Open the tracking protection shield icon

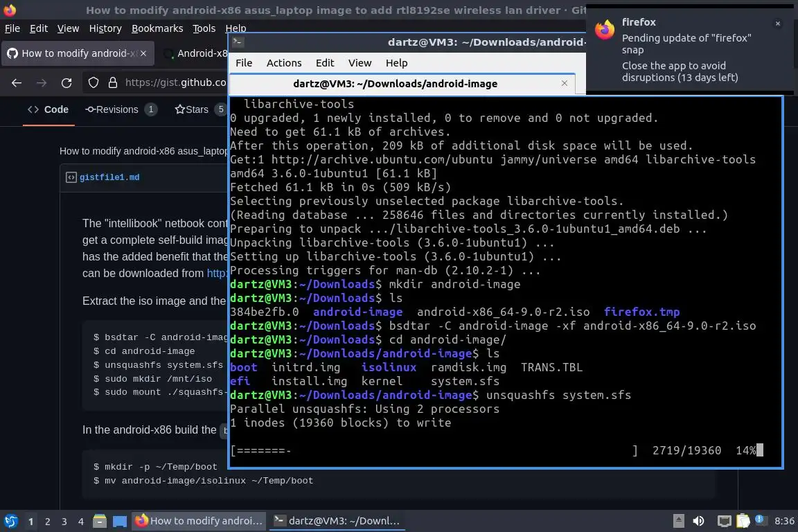(94, 83)
